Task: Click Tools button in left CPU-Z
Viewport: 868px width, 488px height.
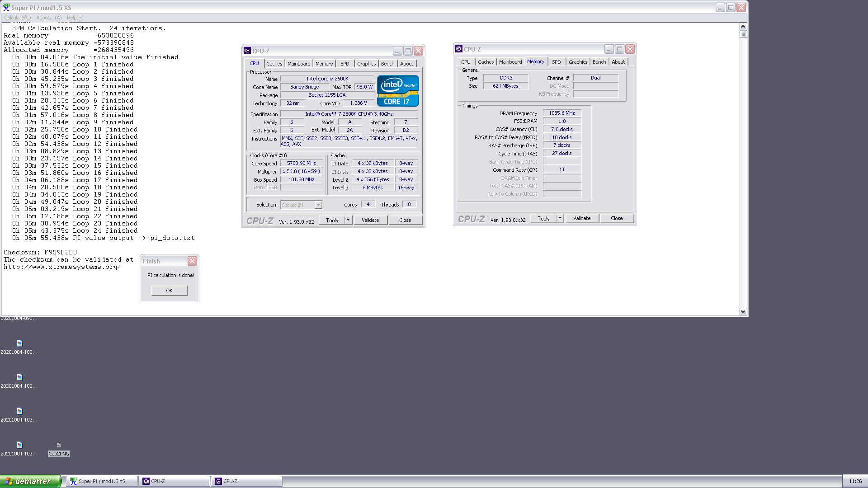Action: coord(332,220)
